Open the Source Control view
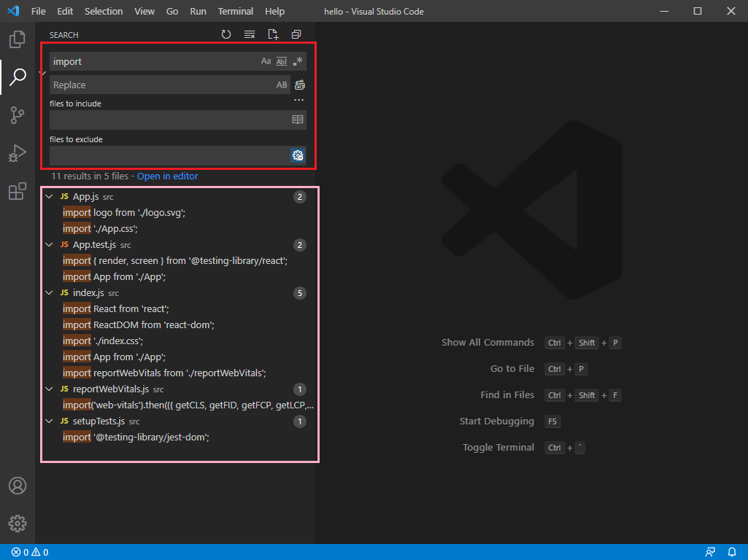Screen dimensions: 748x560 pyautogui.click(x=18, y=115)
